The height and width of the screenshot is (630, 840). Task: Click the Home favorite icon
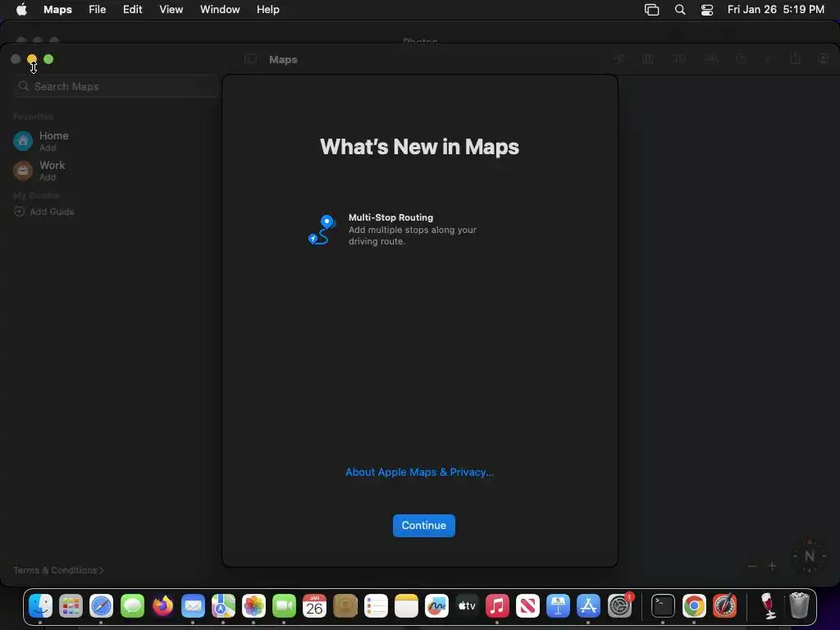pos(22,141)
